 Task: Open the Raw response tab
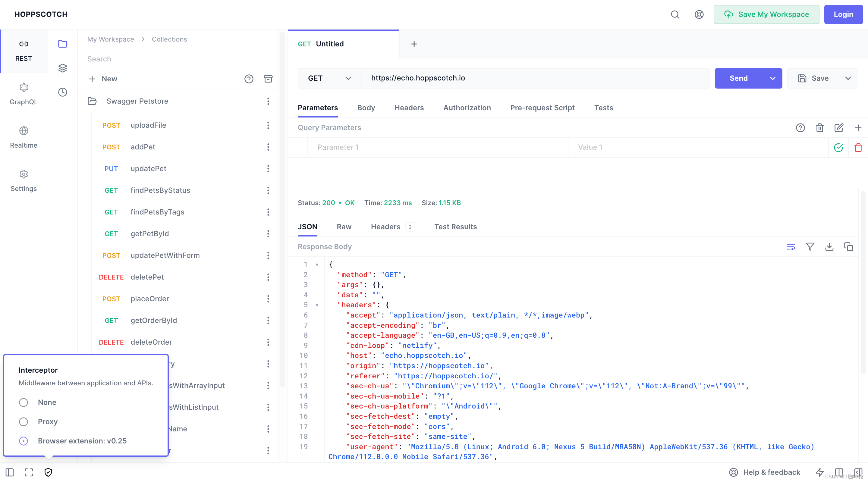(x=344, y=227)
